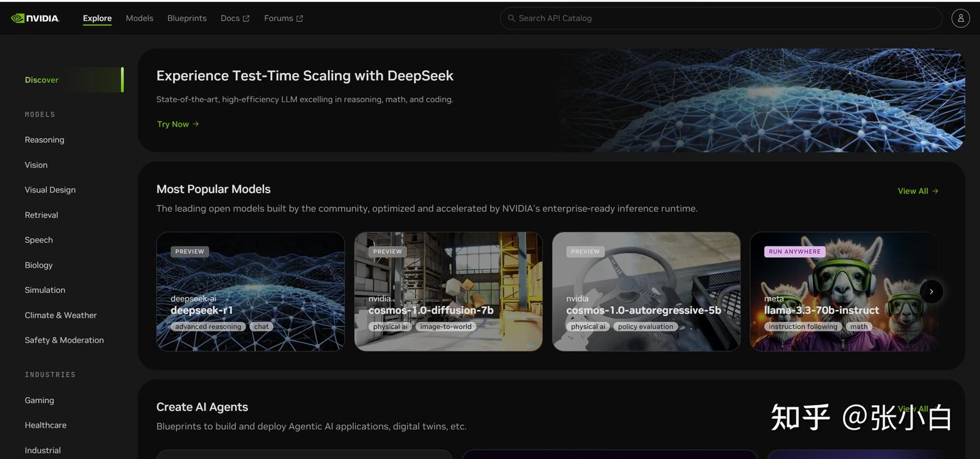Screen dimensions: 980x459
Task: Click physical ai tag on cosmos diffusion card
Action: (x=390, y=327)
